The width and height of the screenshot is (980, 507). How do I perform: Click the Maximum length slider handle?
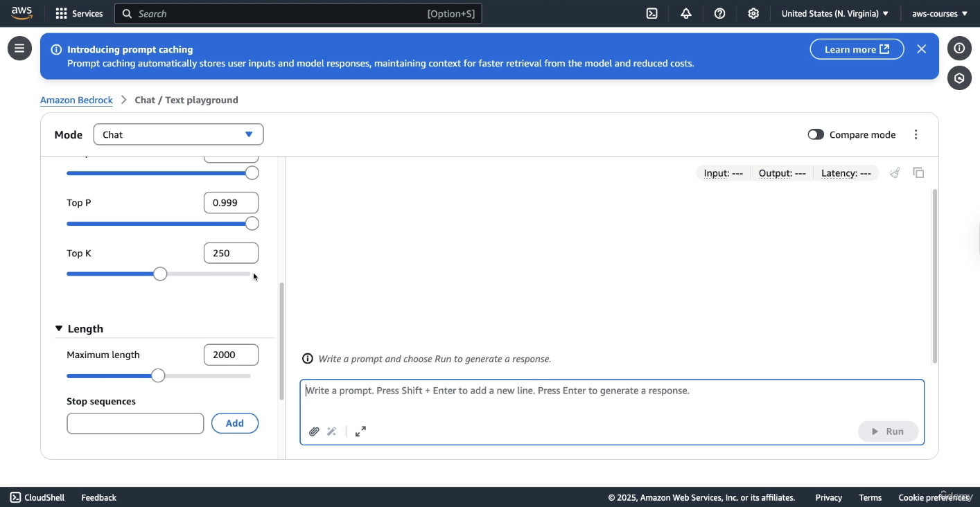(158, 376)
